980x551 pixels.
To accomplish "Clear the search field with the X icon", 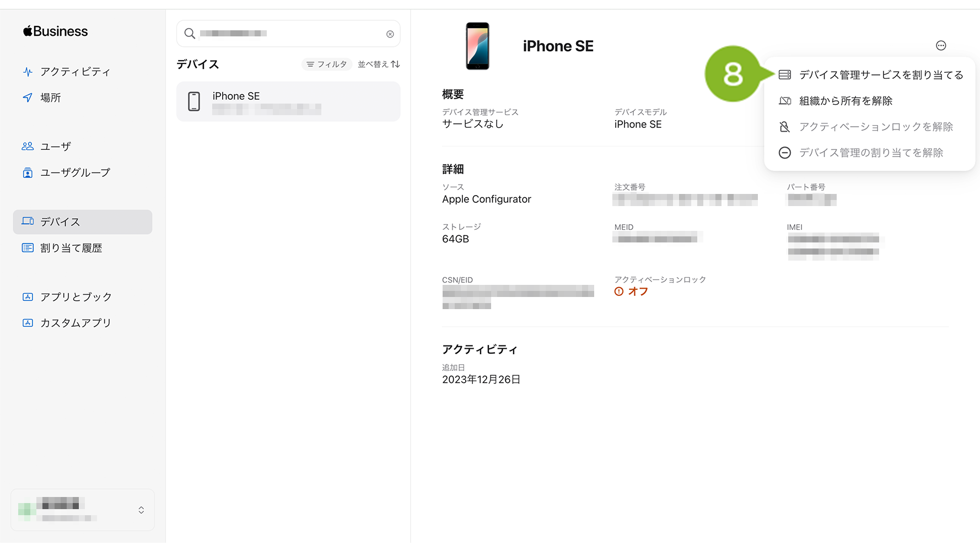I will 390,34.
